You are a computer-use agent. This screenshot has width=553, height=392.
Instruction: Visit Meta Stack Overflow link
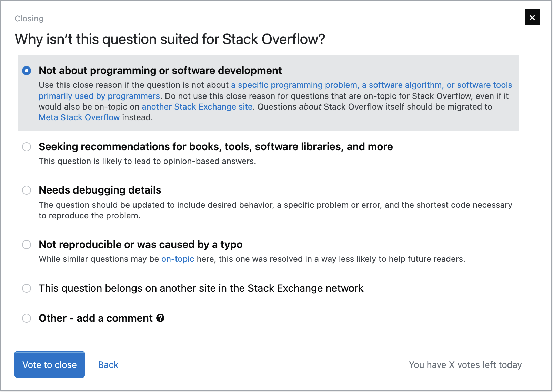pyautogui.click(x=79, y=117)
